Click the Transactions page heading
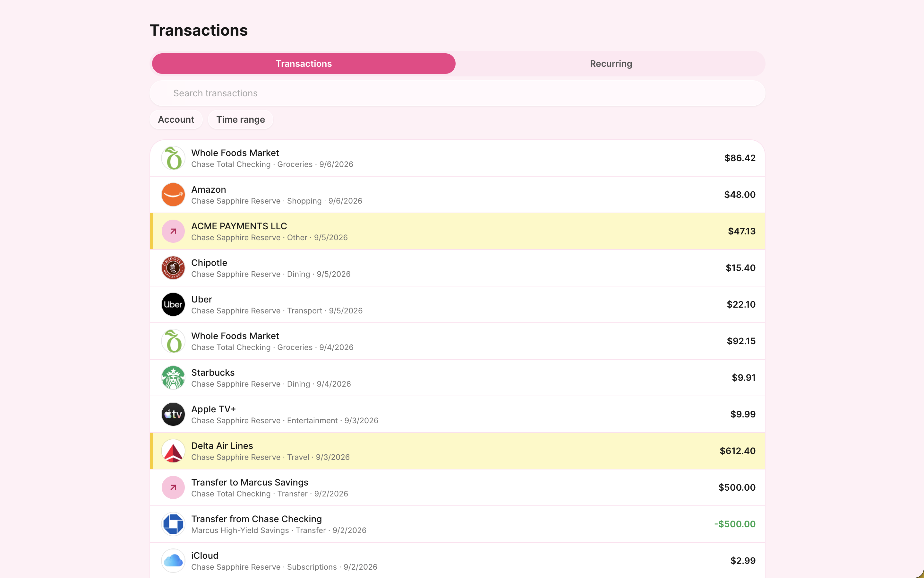This screenshot has width=924, height=578. [x=199, y=30]
